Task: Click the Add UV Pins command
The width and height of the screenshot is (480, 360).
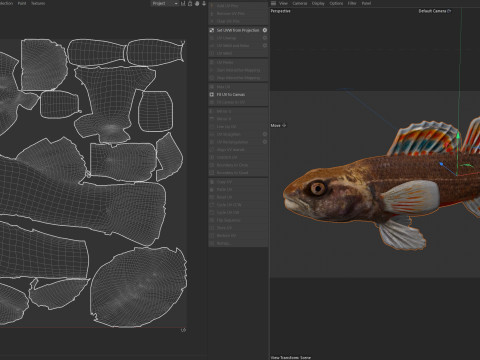Action: tap(238, 6)
